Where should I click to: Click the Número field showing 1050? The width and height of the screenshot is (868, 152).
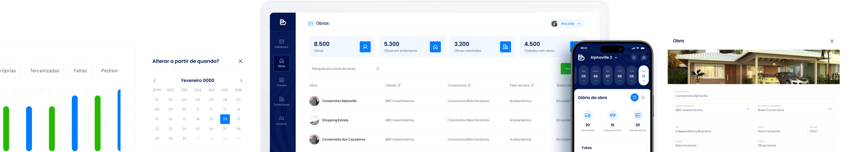click(823, 130)
